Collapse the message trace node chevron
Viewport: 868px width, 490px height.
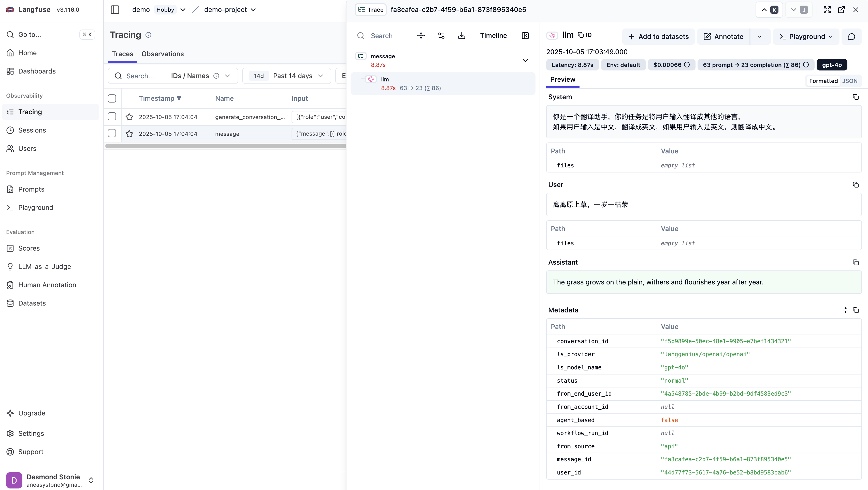(x=525, y=61)
